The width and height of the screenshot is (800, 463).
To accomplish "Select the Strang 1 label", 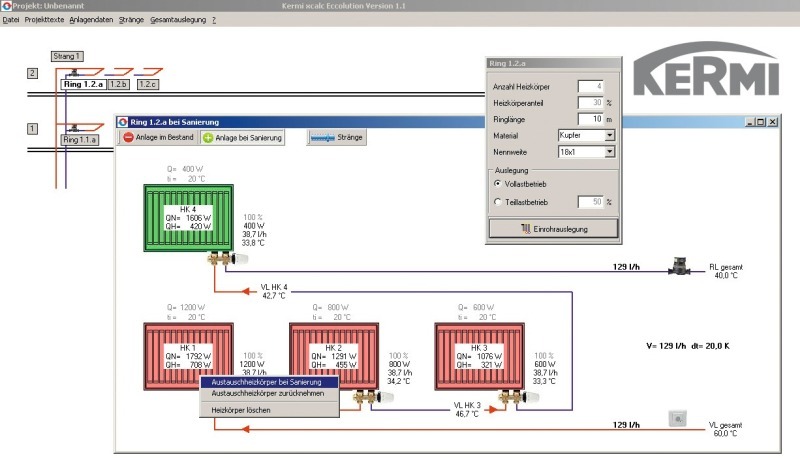I will coord(67,56).
